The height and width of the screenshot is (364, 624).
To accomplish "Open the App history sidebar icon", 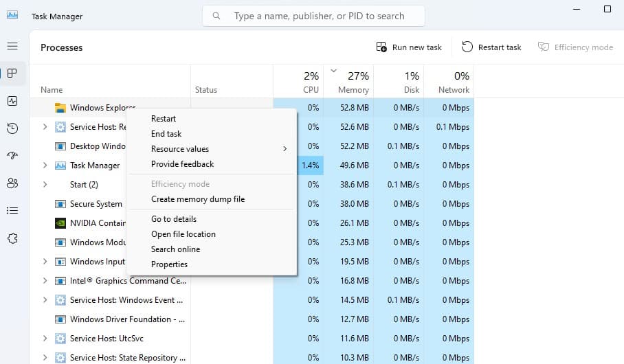I will (12, 128).
